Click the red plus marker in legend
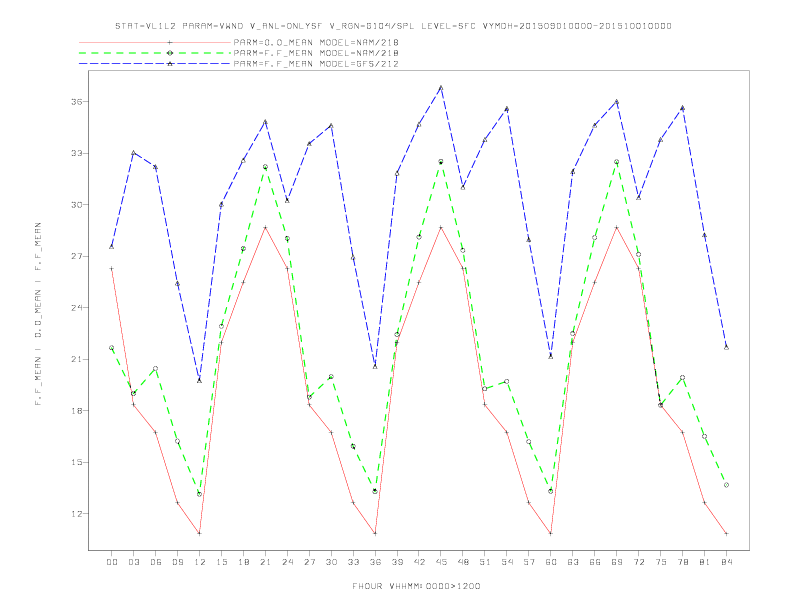The image size is (792, 612). (170, 42)
